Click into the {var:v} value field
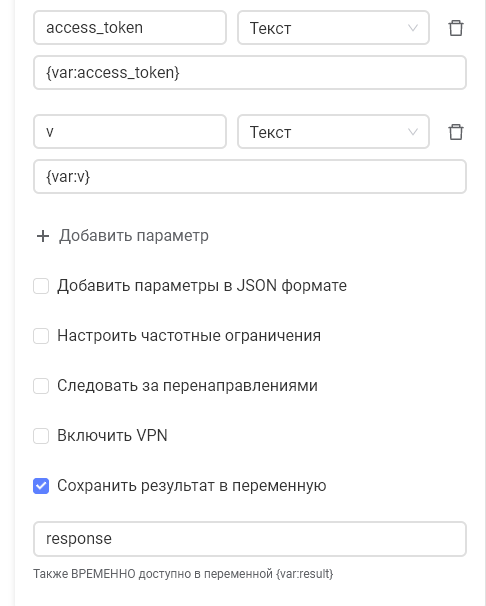Viewport: 486px width, 606px height. tap(250, 177)
